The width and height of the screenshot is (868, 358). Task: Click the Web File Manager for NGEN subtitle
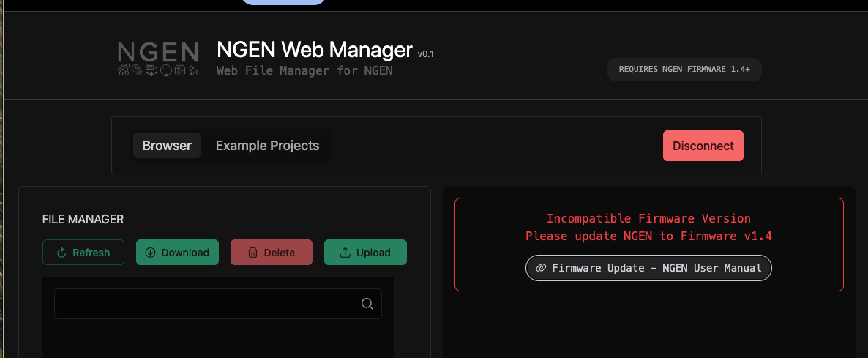304,71
